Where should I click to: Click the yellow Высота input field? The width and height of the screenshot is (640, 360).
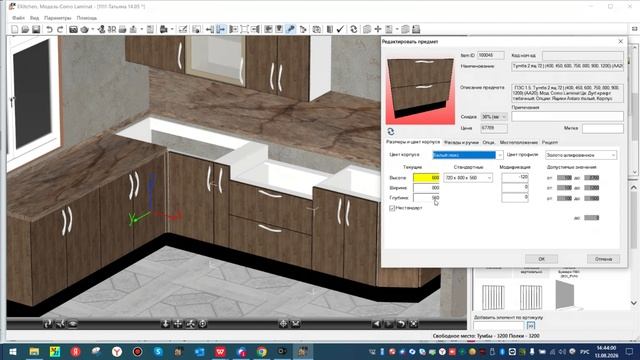tap(426, 178)
